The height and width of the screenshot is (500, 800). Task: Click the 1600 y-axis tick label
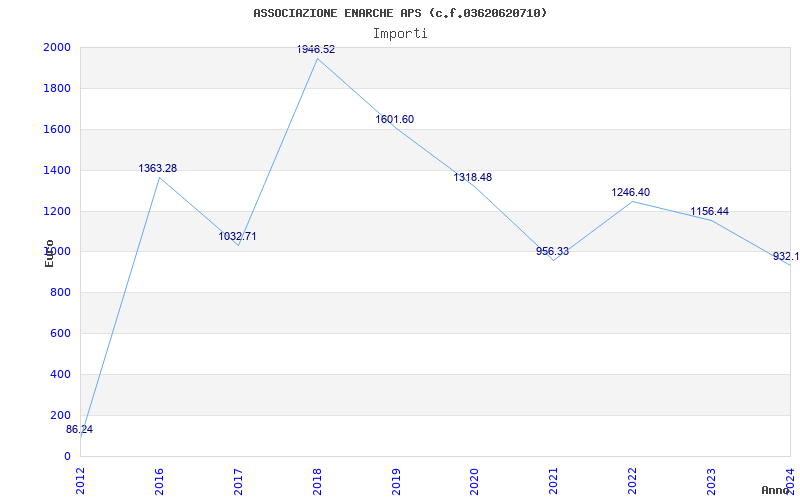pyautogui.click(x=57, y=129)
